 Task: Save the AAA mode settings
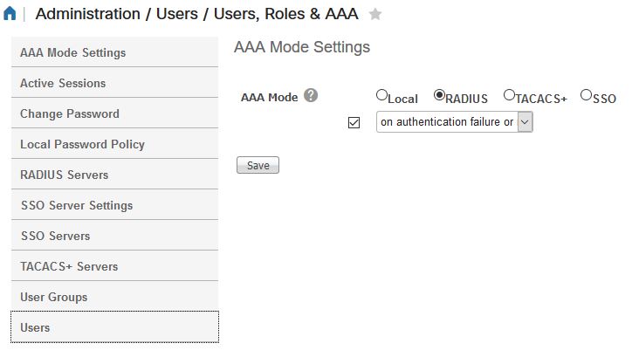tap(258, 165)
